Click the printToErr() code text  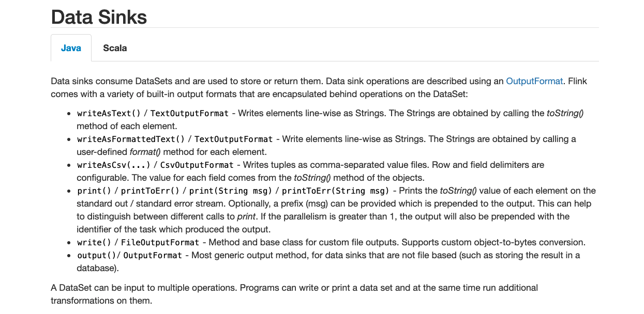pyautogui.click(x=150, y=191)
